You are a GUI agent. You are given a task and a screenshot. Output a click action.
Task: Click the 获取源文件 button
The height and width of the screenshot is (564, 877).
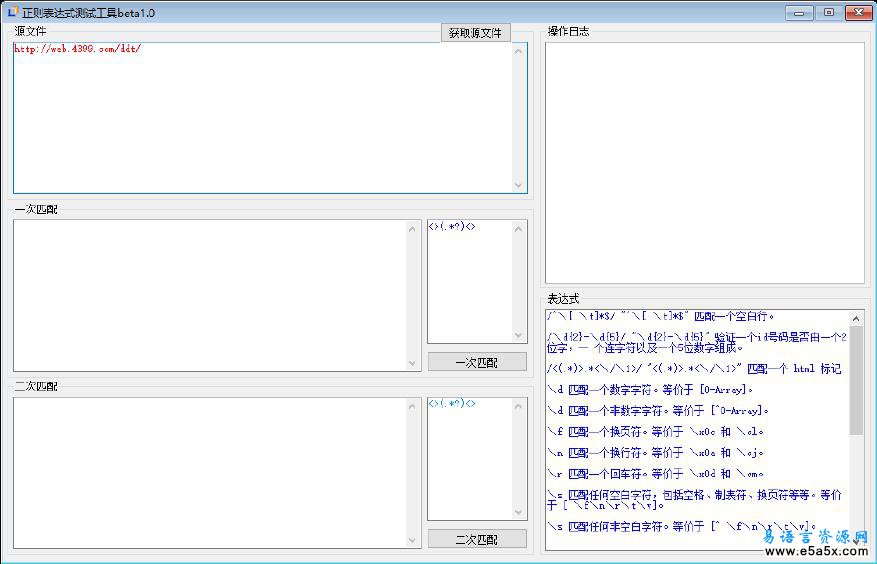[x=475, y=33]
